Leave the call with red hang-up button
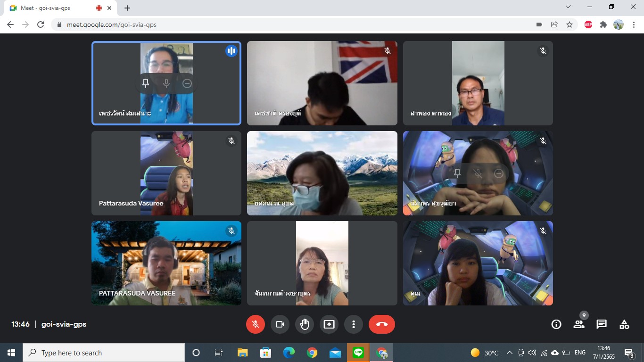This screenshot has width=644, height=362. (x=381, y=324)
